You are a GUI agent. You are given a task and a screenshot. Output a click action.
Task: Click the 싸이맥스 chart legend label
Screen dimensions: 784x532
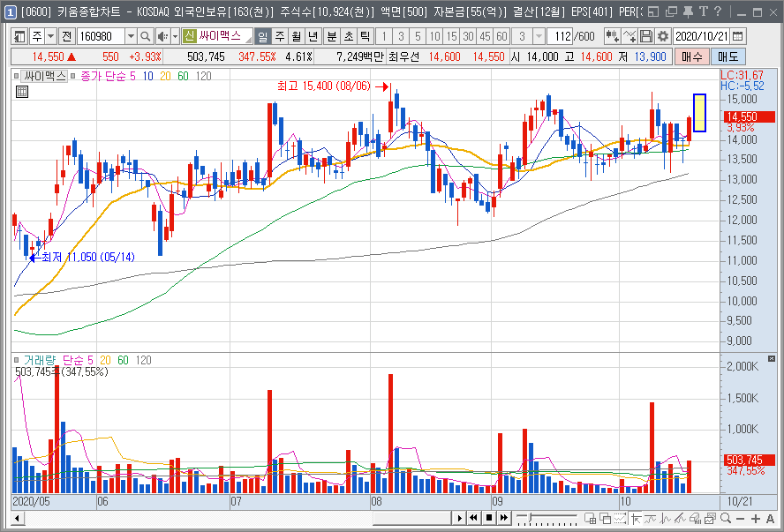tap(45, 76)
